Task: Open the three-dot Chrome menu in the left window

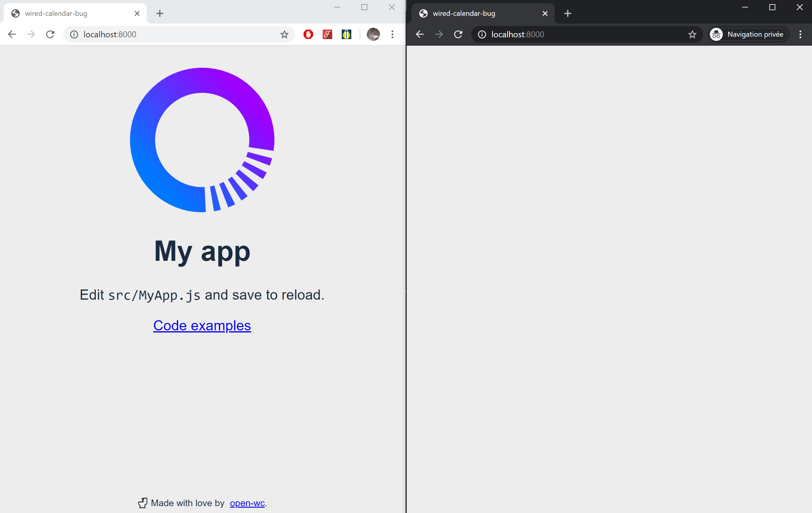Action: click(392, 34)
